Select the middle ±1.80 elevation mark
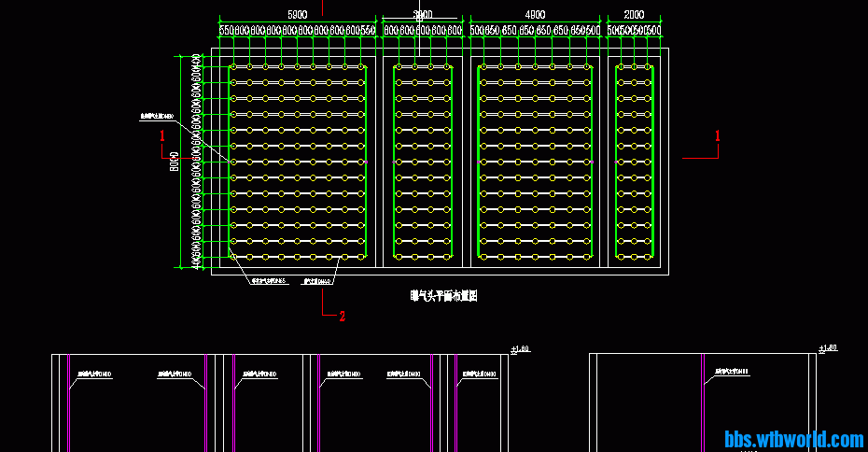This screenshot has height=452, width=868. [520, 349]
